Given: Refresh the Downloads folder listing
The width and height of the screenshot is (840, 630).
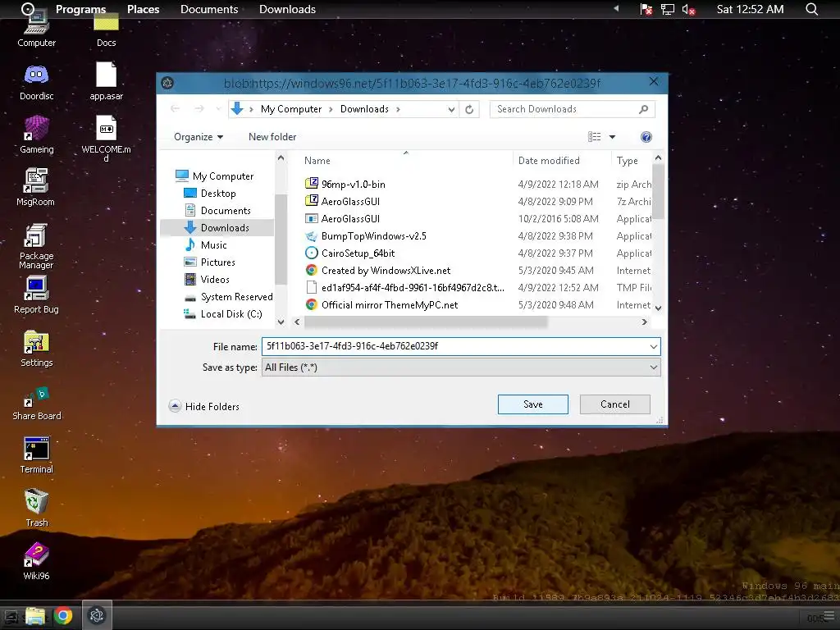Looking at the screenshot, I should 469,109.
